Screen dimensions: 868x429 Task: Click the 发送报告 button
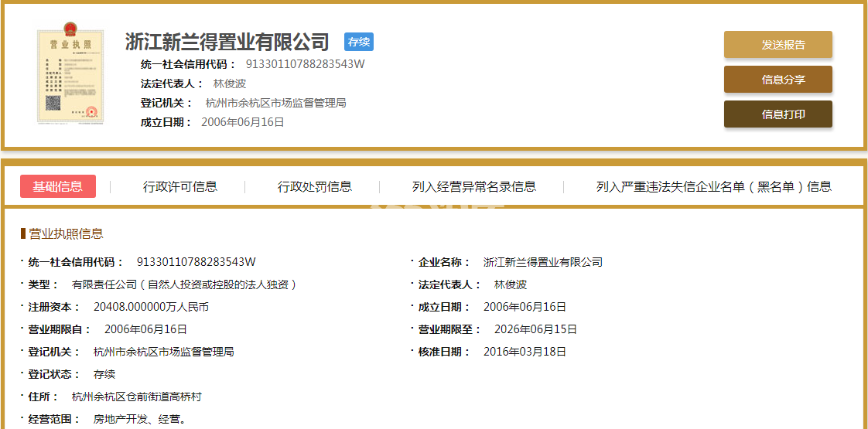coord(777,45)
